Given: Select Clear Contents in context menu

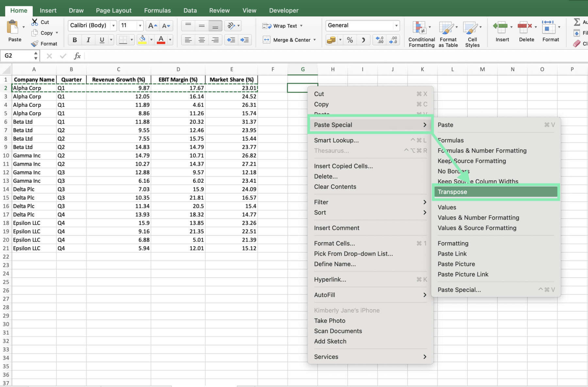Looking at the screenshot, I should (335, 187).
